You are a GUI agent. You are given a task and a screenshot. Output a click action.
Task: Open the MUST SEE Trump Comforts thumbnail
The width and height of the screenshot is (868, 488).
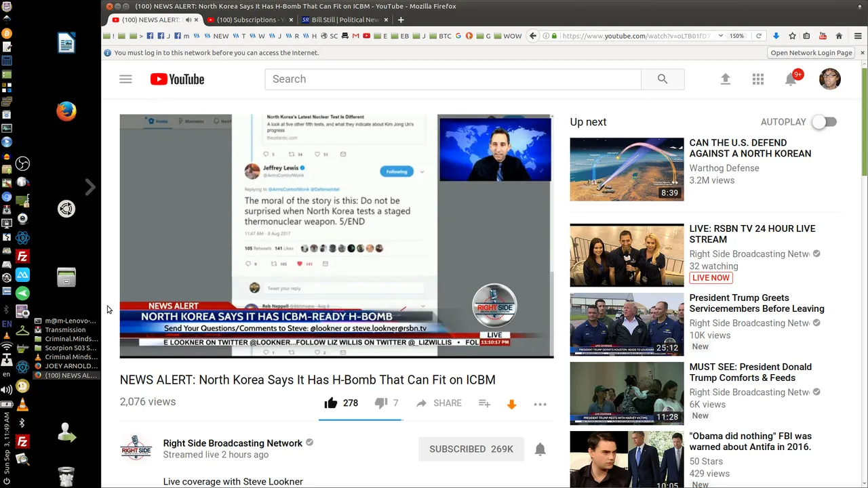[x=627, y=393]
